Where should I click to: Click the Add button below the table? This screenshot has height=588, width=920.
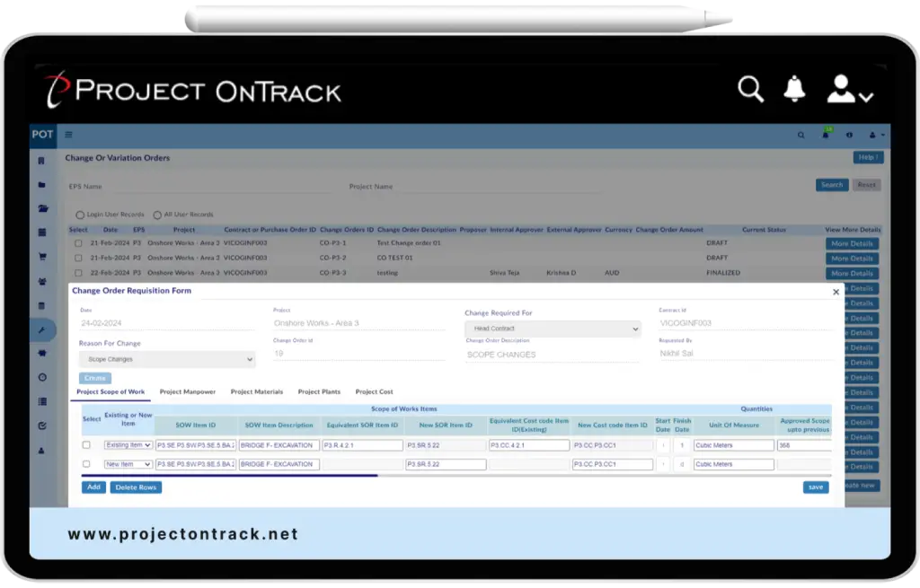(93, 487)
